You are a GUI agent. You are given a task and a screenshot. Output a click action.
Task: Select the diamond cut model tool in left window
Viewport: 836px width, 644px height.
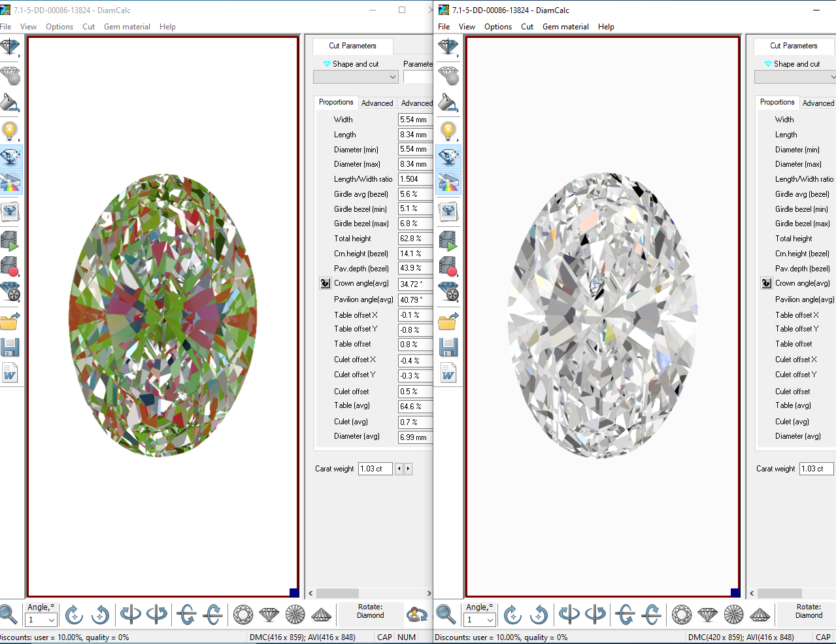pos(10,48)
